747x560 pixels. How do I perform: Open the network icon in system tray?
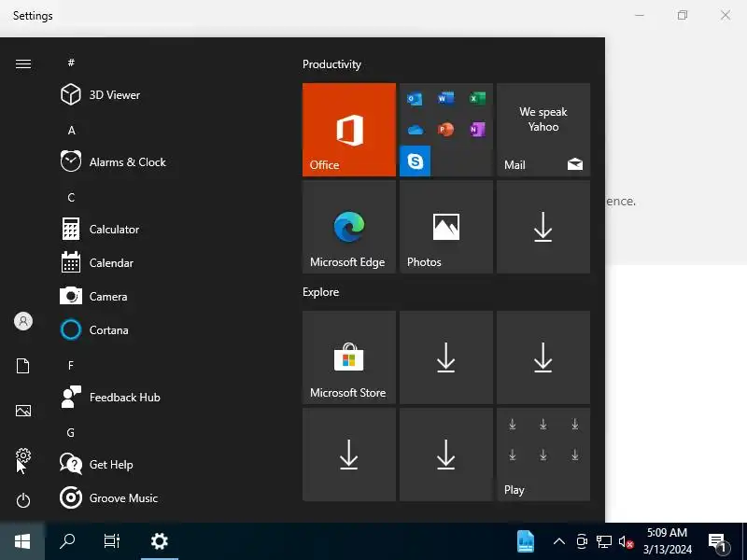[x=603, y=542]
